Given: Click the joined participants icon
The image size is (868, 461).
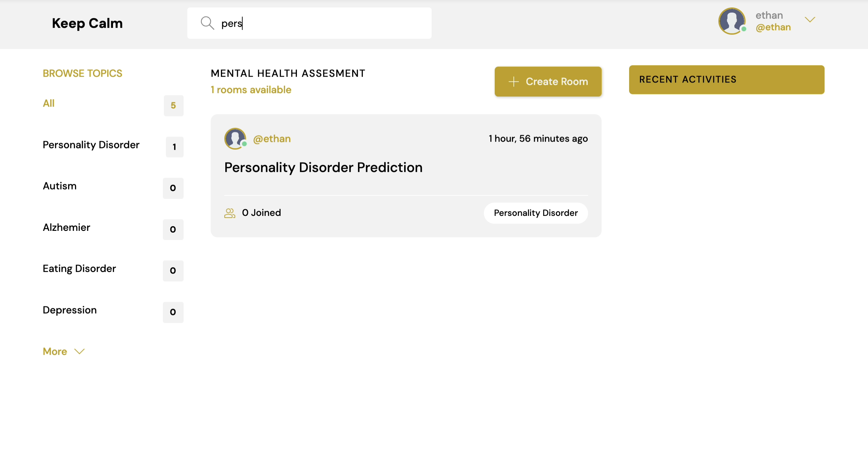Looking at the screenshot, I should [229, 213].
